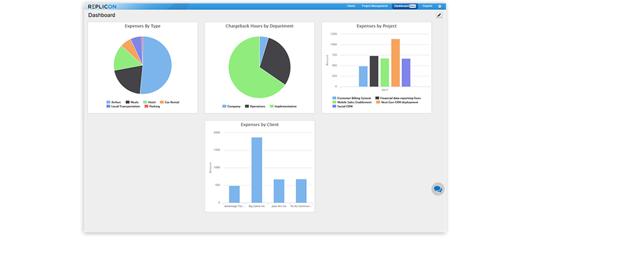Click the Replicon logo
644x258 pixels.
coord(102,6)
